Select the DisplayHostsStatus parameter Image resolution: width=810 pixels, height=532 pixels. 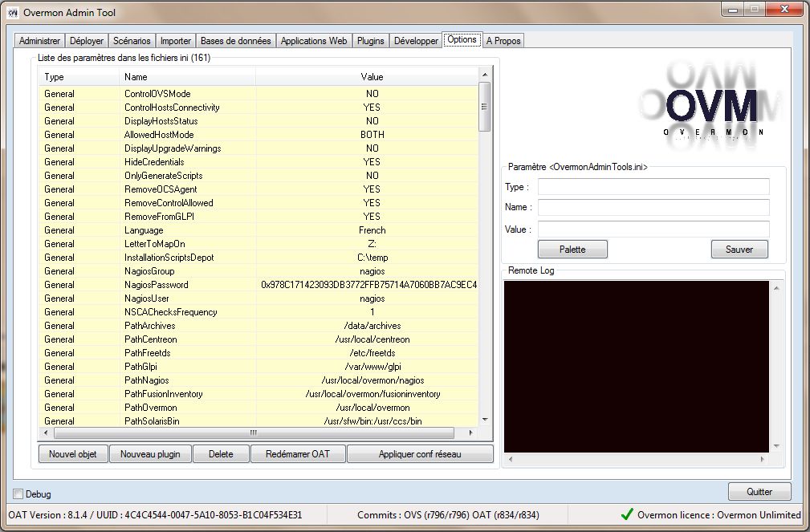pyautogui.click(x=258, y=121)
